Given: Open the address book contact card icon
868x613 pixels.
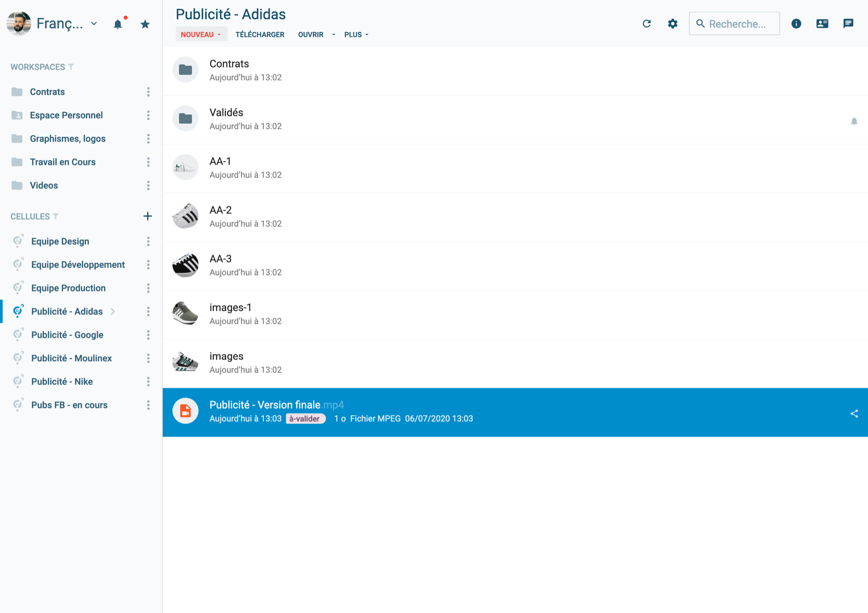Looking at the screenshot, I should pyautogui.click(x=822, y=23).
